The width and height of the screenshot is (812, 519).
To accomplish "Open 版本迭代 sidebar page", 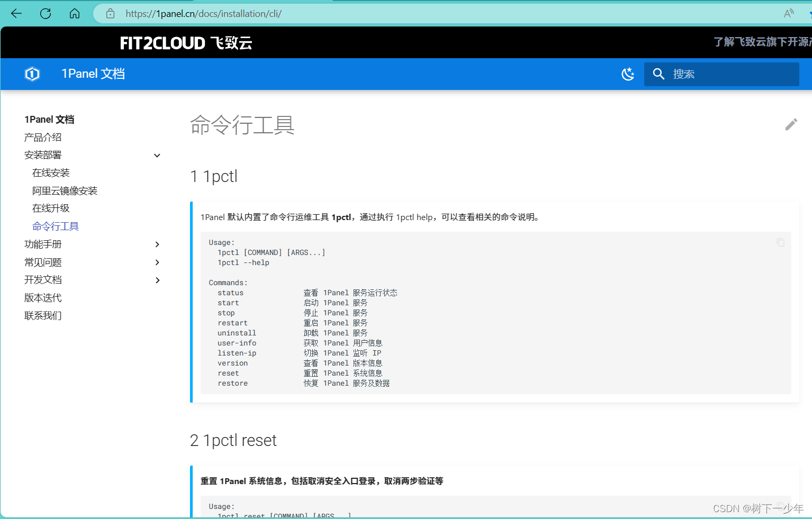I will tap(43, 298).
